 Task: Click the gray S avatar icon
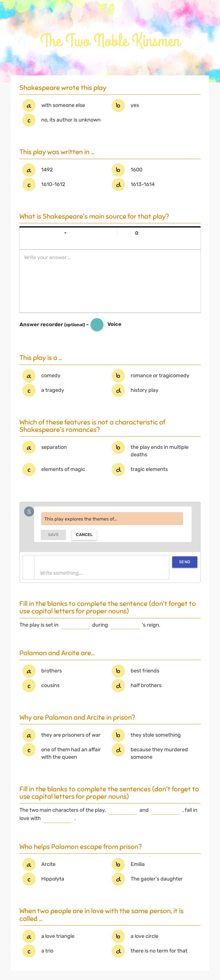[29, 512]
